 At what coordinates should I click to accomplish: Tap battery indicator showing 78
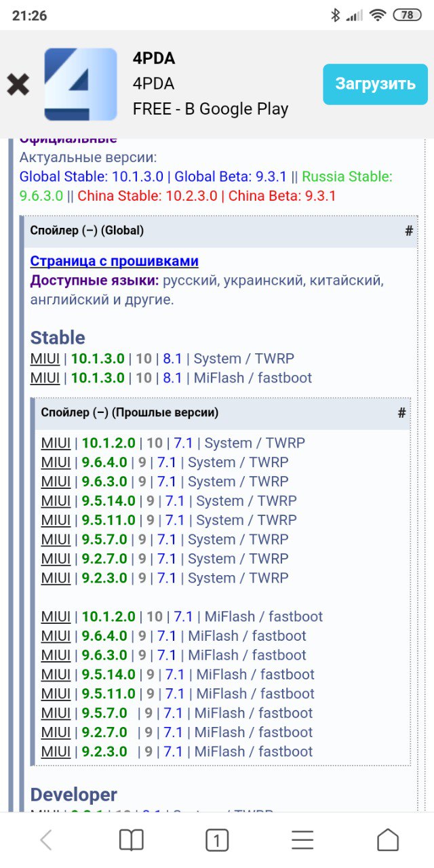[407, 15]
